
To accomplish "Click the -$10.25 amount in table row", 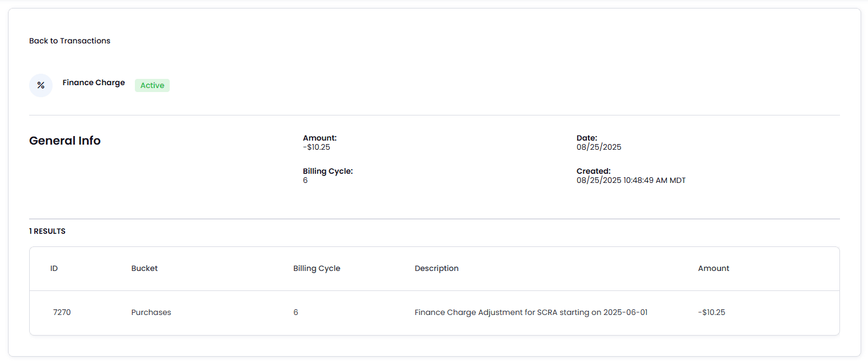I will coord(711,313).
